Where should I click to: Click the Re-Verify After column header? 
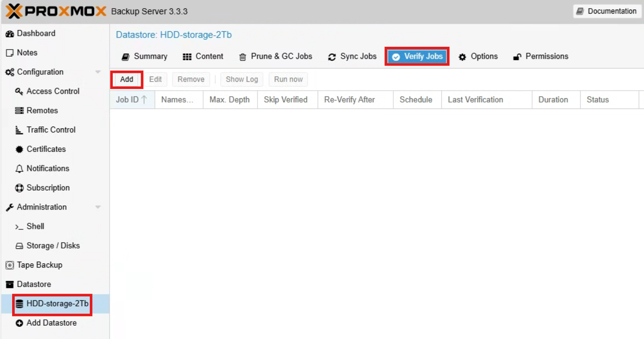click(356, 100)
